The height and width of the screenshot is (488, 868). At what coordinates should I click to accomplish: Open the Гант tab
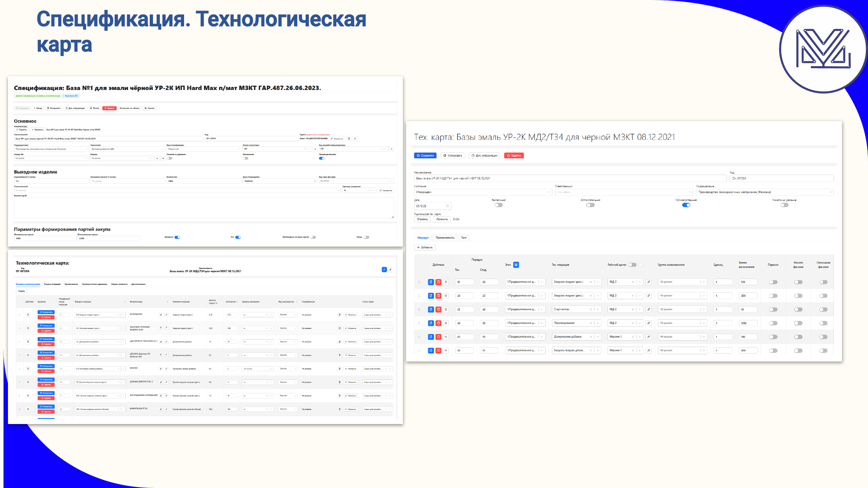464,237
